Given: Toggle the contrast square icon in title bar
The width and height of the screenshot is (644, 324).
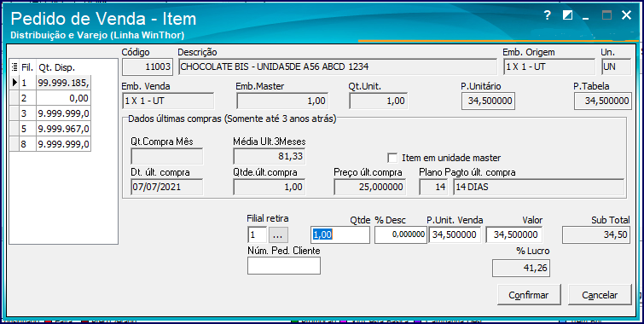Looking at the screenshot, I should pos(567,15).
